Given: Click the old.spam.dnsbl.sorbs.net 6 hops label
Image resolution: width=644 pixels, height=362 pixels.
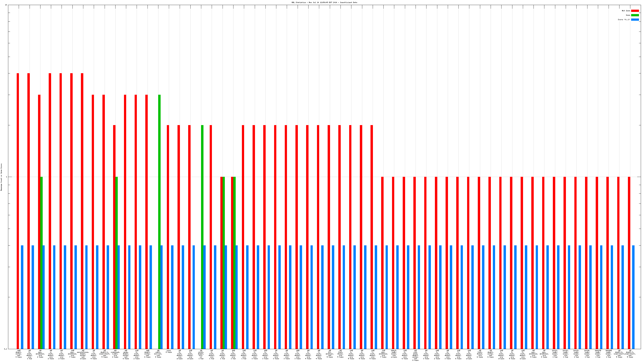Looking at the screenshot, I should [x=416, y=355].
